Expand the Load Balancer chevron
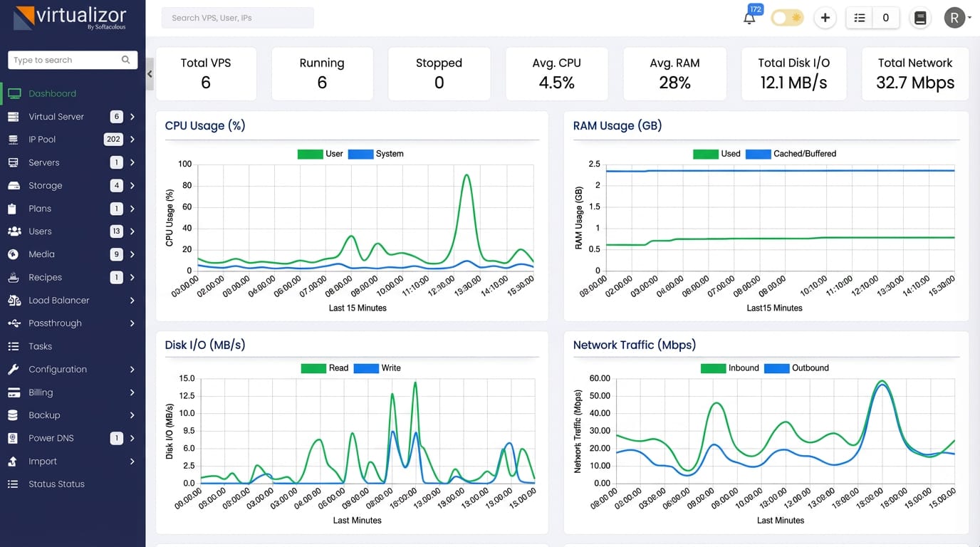The height and width of the screenshot is (547, 980). pos(132,301)
